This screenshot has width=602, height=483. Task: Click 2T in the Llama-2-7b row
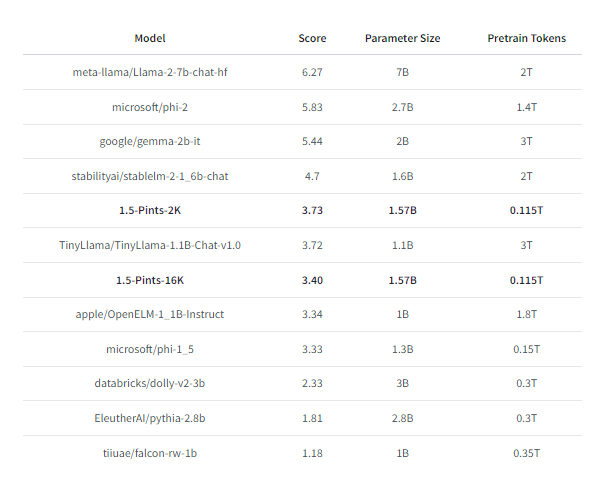click(526, 72)
